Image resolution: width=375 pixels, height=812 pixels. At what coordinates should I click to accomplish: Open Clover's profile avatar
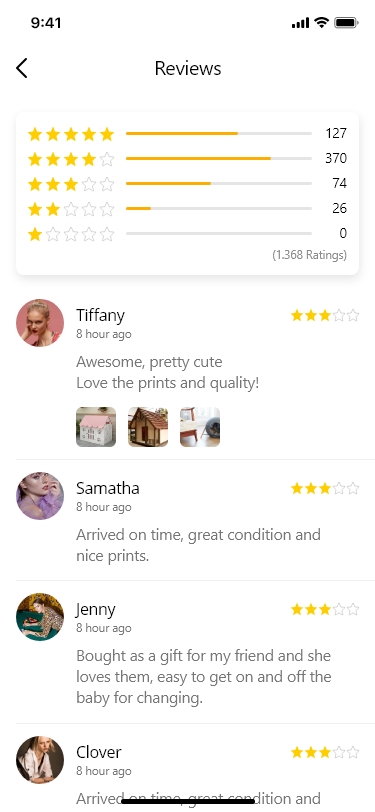[x=40, y=760]
